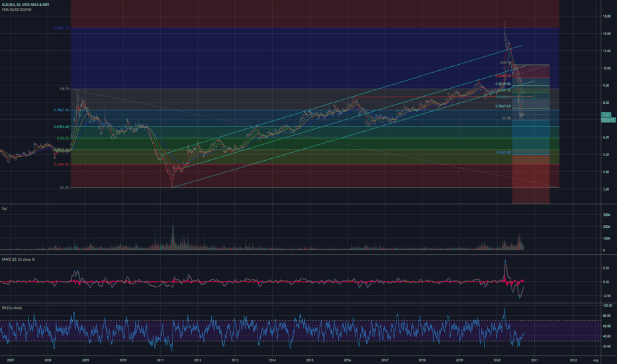
Task: Click the Aug time axis label
Action: 595,360
